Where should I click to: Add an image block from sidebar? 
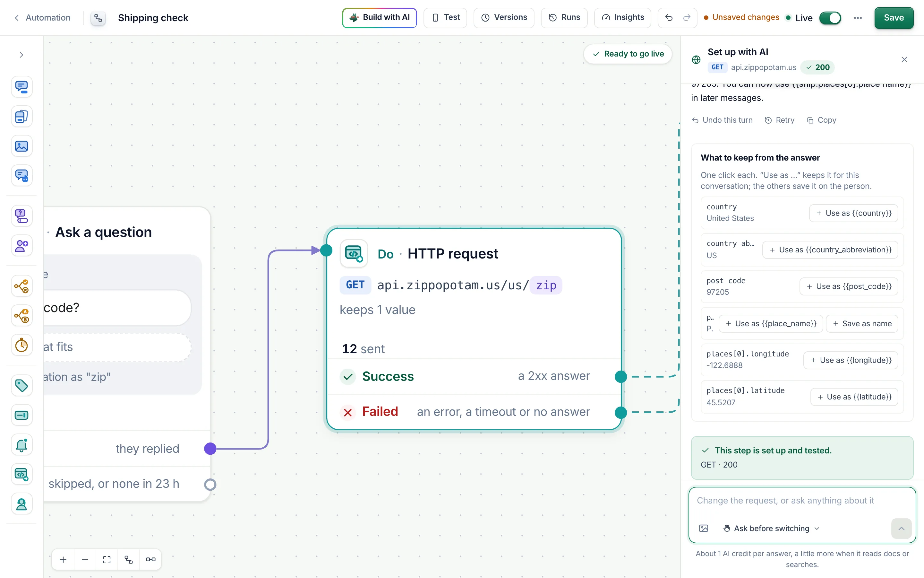pyautogui.click(x=21, y=146)
